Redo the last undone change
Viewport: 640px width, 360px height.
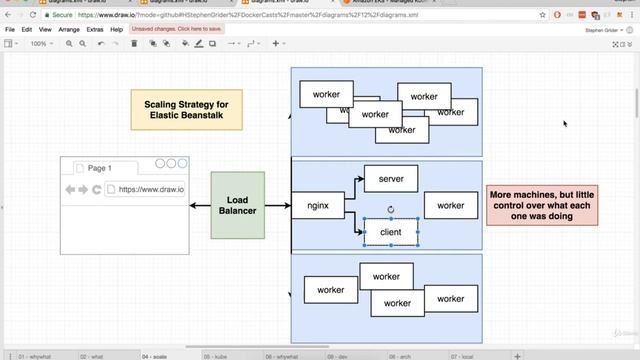click(x=116, y=43)
